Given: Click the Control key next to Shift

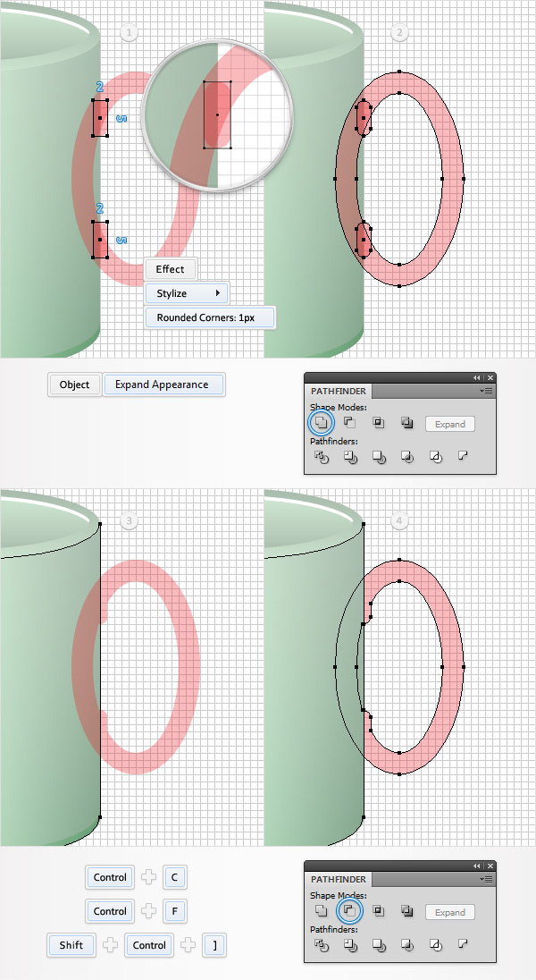Looking at the screenshot, I should tap(148, 945).
